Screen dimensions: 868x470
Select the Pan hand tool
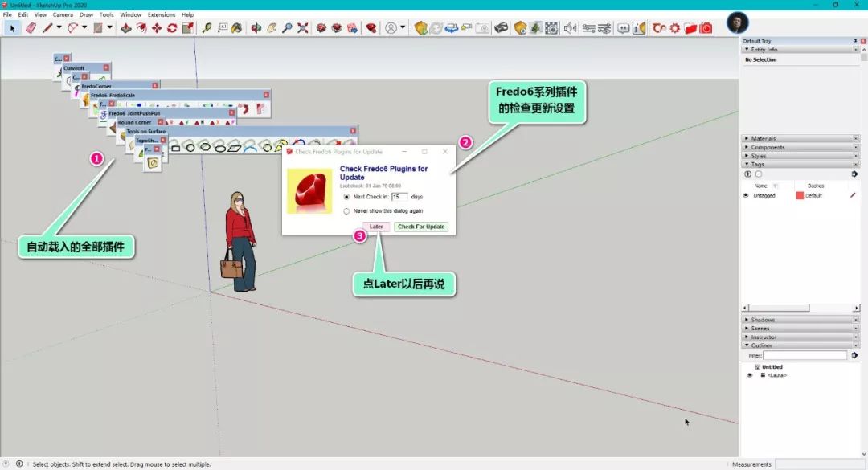click(272, 27)
